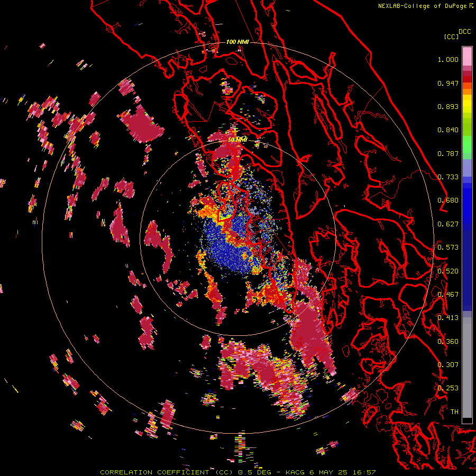Viewport: 476px width, 476px height.
Task: Select the 0.573 scale value
Action: coord(448,248)
